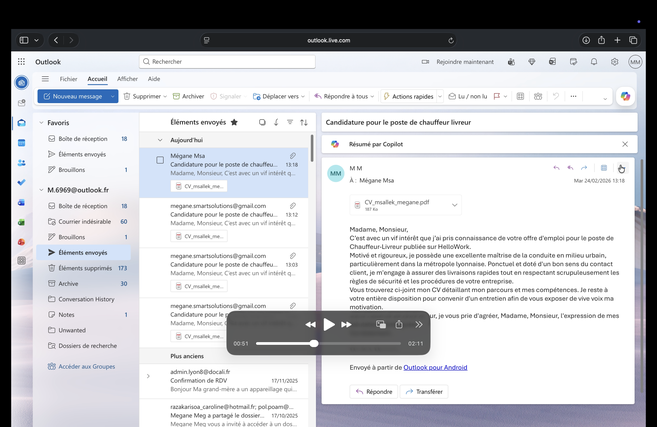Viewport: 657px width, 427px height.
Task: Toggle Lu / non lu status
Action: tap(468, 97)
